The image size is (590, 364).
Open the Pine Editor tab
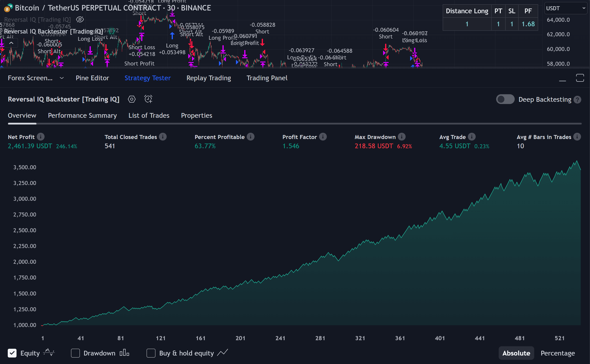92,78
